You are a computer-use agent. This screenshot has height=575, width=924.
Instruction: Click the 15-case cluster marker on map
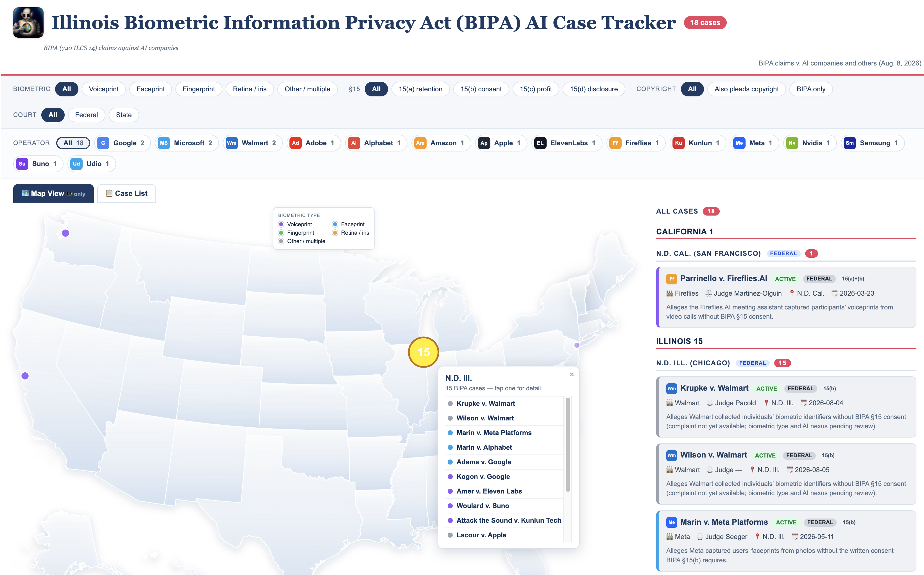click(x=423, y=352)
